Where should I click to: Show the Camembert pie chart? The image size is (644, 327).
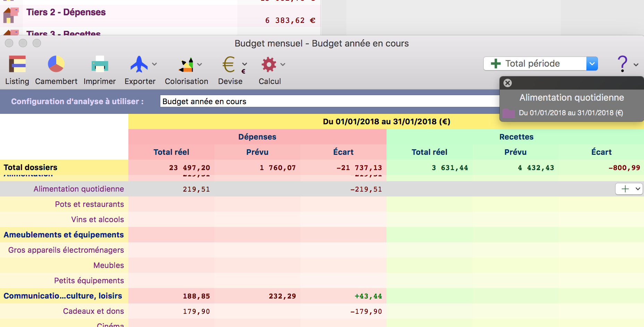pos(56,64)
